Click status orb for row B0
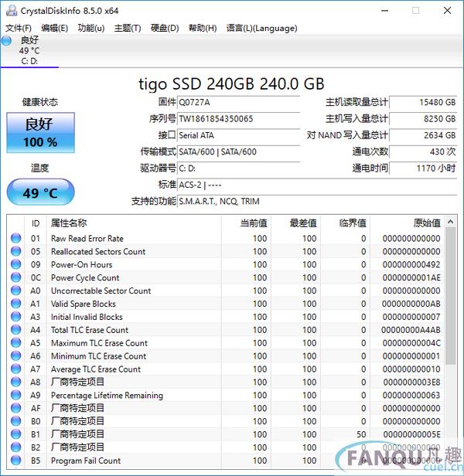 15,420
